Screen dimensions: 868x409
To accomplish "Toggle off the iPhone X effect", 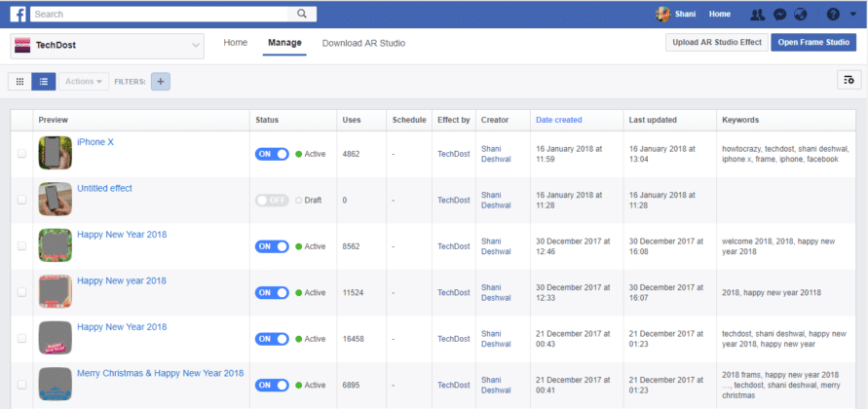I will (x=272, y=154).
